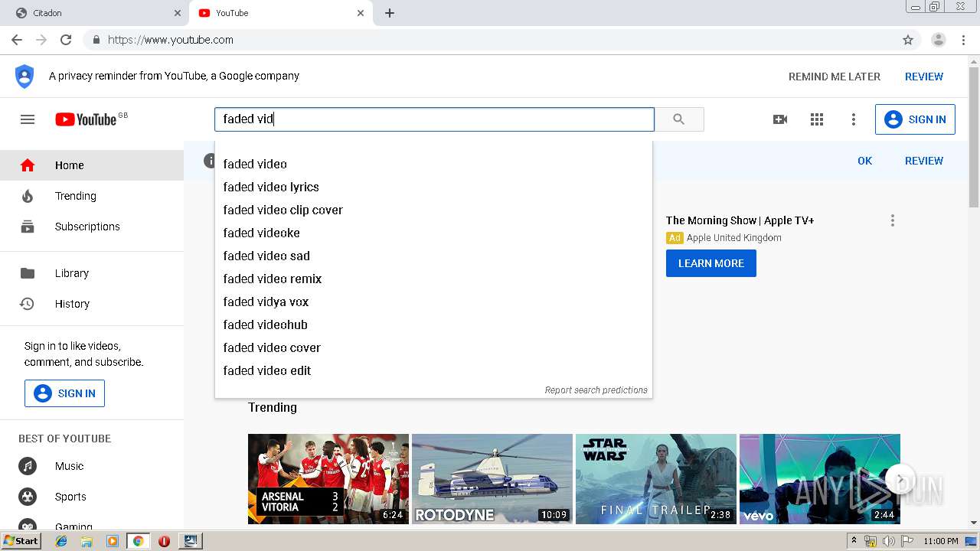Click the privacy shield icon

(x=24, y=77)
